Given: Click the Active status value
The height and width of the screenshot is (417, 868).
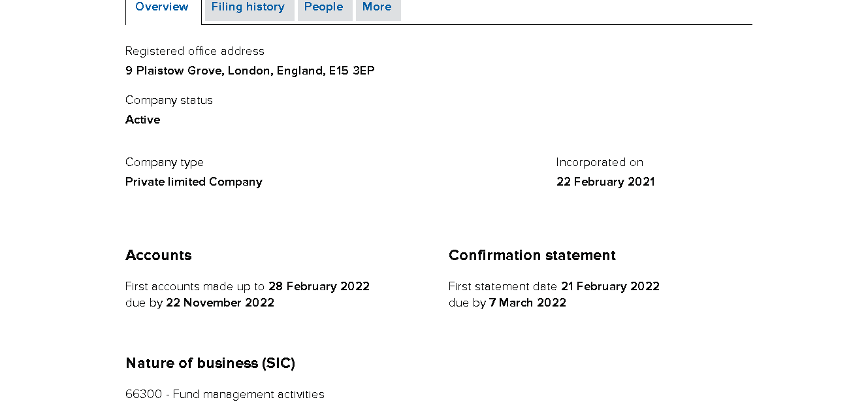Looking at the screenshot, I should pos(142,120).
